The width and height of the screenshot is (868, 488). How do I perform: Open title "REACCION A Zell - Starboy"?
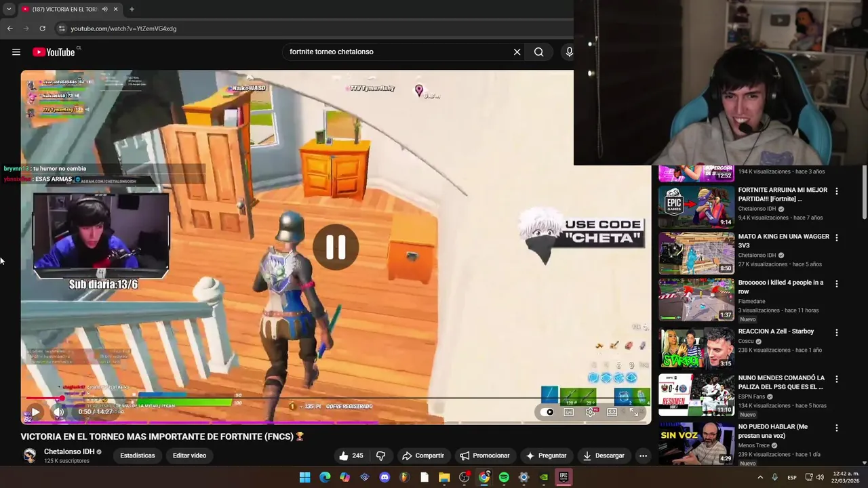point(776,331)
